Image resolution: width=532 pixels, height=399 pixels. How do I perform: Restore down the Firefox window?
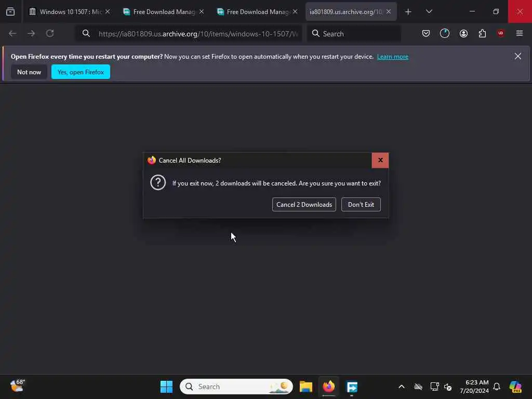pyautogui.click(x=496, y=11)
